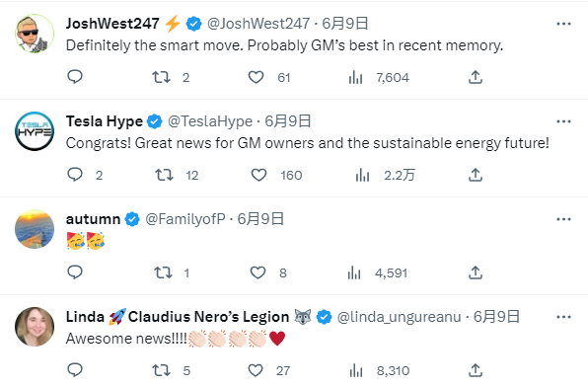Viewport: 588px width, 387px height.
Task: View analytics on autumn's tweet
Action: point(354,272)
